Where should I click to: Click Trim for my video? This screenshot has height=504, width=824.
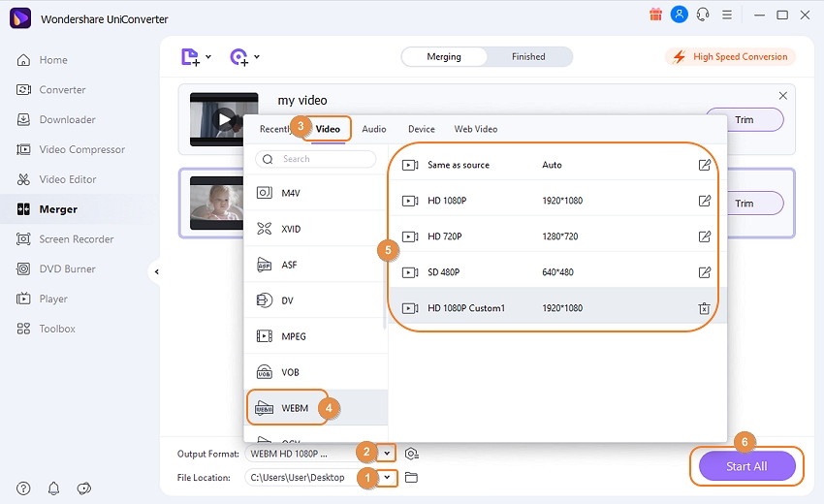click(745, 120)
